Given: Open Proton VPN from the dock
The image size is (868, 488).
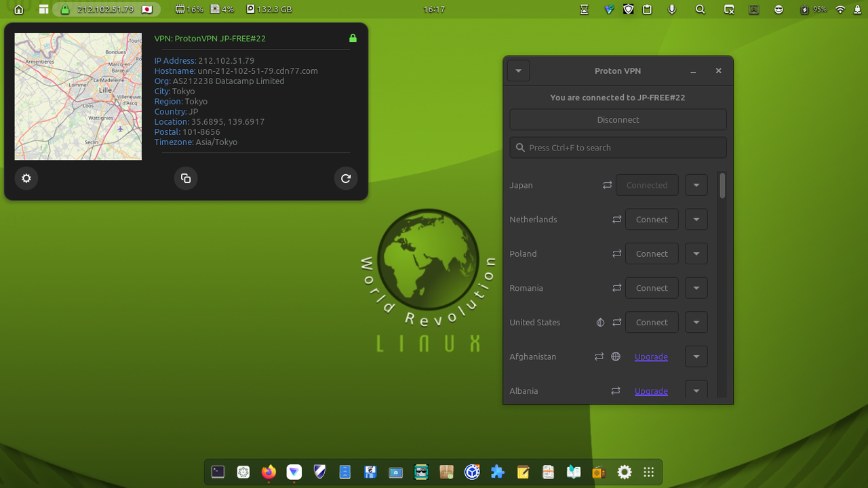Looking at the screenshot, I should coord(294,472).
